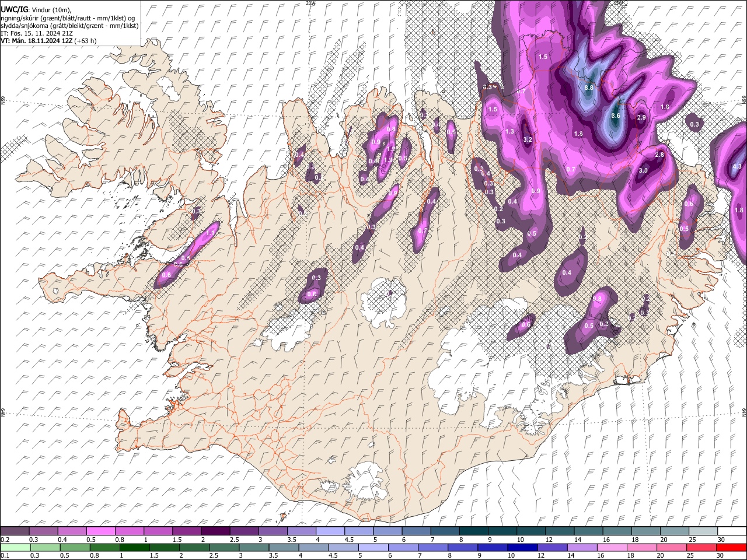Click the 'IT: Fös. 15. 11. 2024 21Z' line

[x=37, y=33]
